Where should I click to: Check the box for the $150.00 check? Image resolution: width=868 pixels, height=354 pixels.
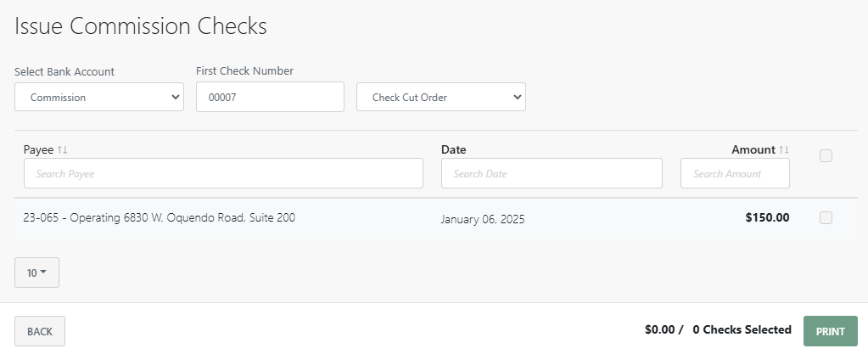(826, 217)
